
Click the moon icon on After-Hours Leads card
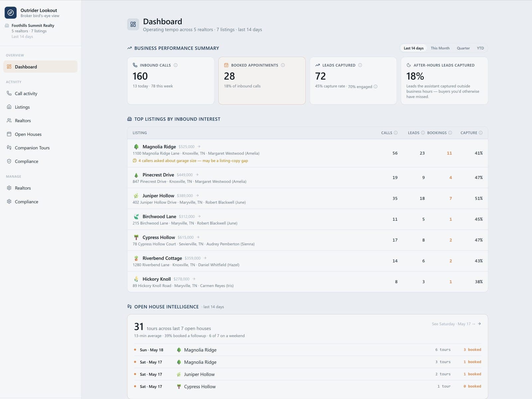[x=409, y=65]
